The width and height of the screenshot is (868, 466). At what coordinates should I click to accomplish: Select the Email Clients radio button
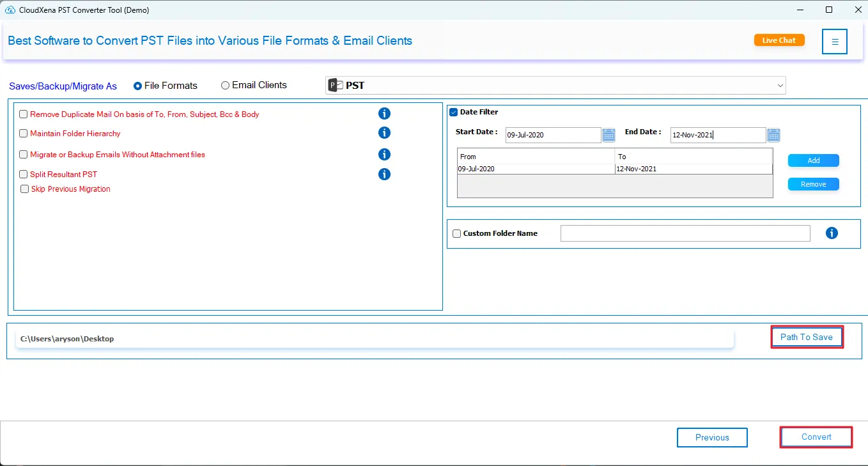click(225, 86)
